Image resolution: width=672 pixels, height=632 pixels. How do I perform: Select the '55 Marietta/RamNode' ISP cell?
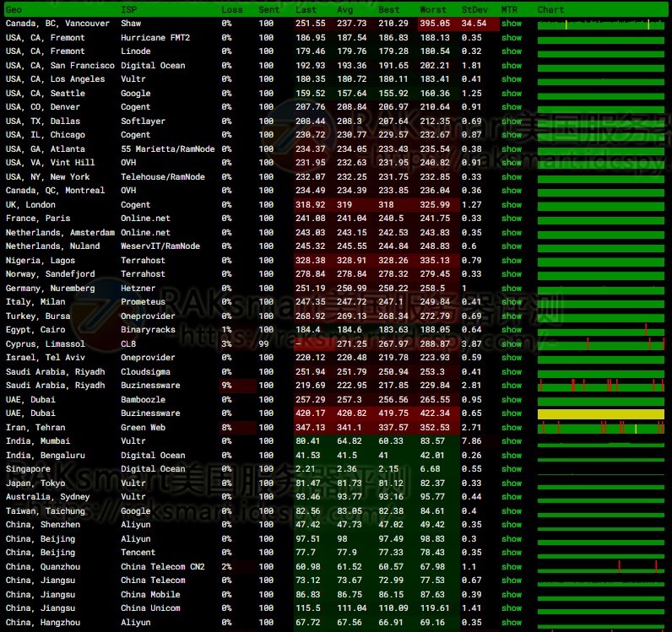click(167, 149)
